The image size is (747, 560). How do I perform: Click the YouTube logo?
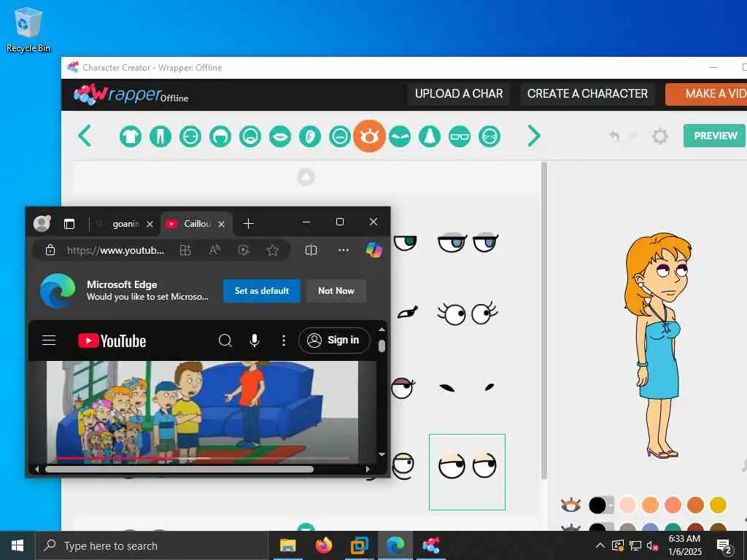(x=112, y=341)
